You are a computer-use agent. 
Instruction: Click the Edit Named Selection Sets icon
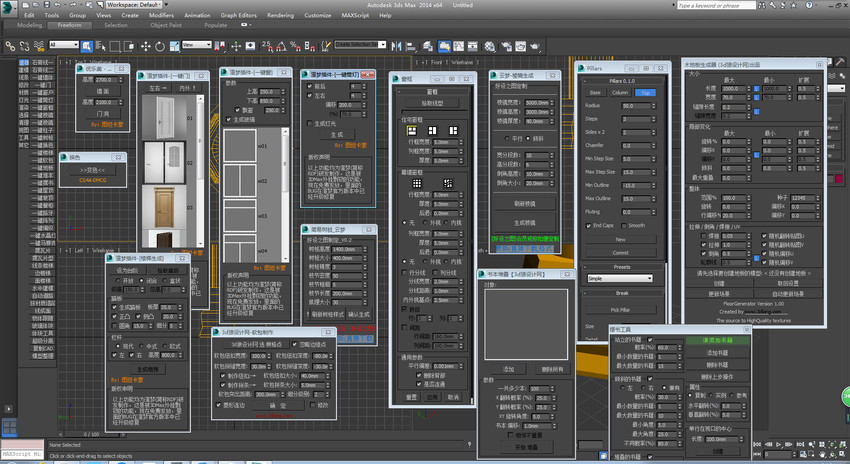(325, 46)
